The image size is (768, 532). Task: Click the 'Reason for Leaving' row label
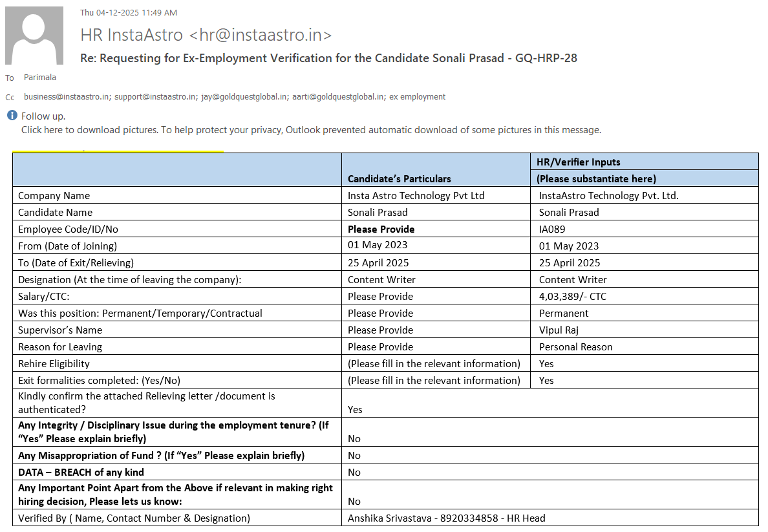(x=59, y=347)
